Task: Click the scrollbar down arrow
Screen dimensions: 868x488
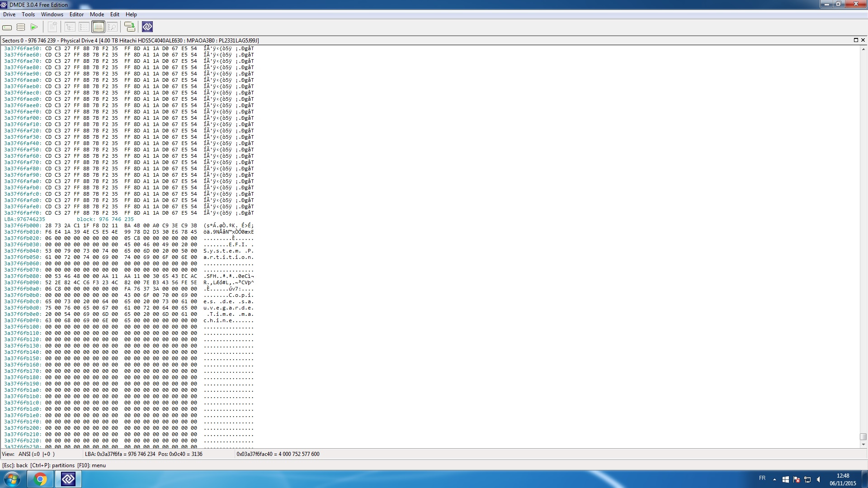Action: (863, 445)
